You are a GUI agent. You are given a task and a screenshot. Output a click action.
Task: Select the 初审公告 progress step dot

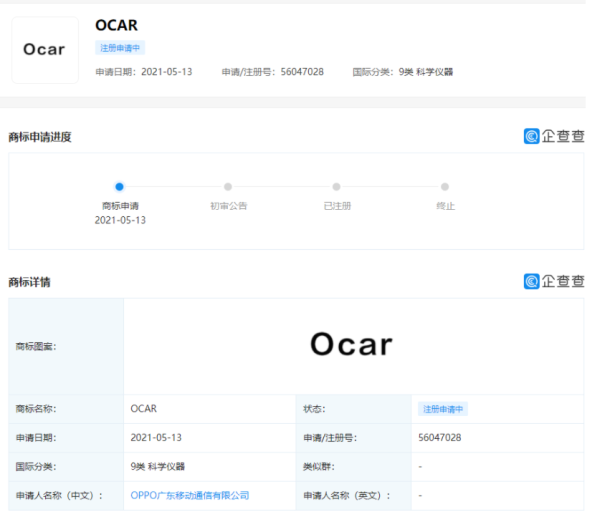228,186
